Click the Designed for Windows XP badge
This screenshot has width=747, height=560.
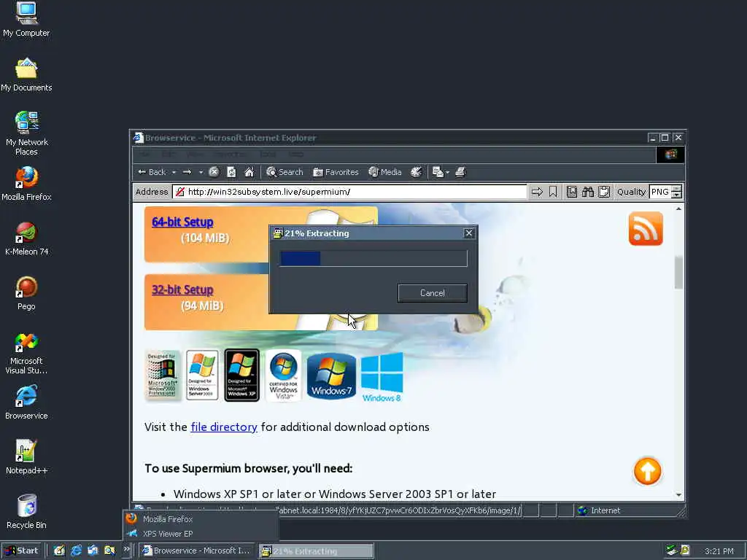coord(242,376)
